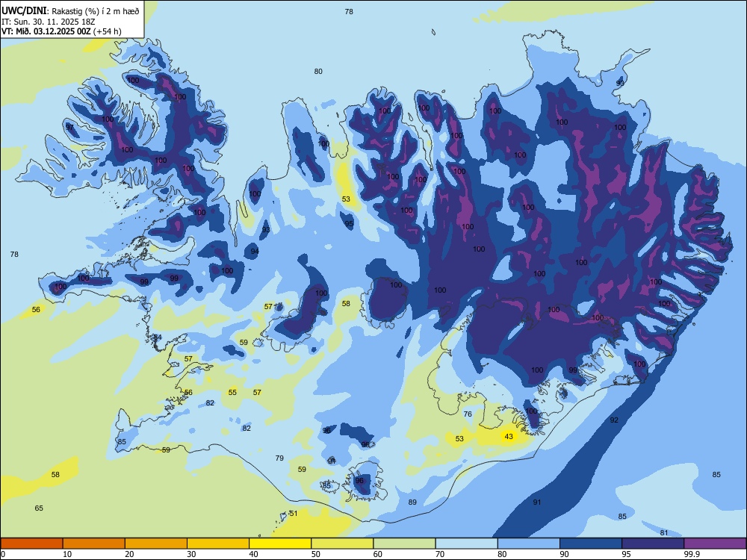Click the light green 60–70 legend swatch
This screenshot has width=747, height=560.
404,544
